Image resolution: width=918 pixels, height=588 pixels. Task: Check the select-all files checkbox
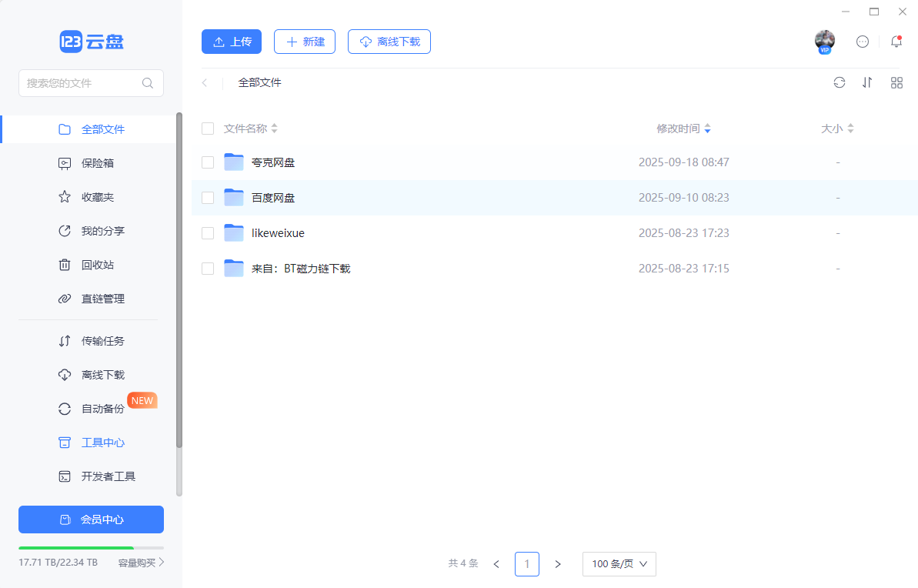point(207,129)
